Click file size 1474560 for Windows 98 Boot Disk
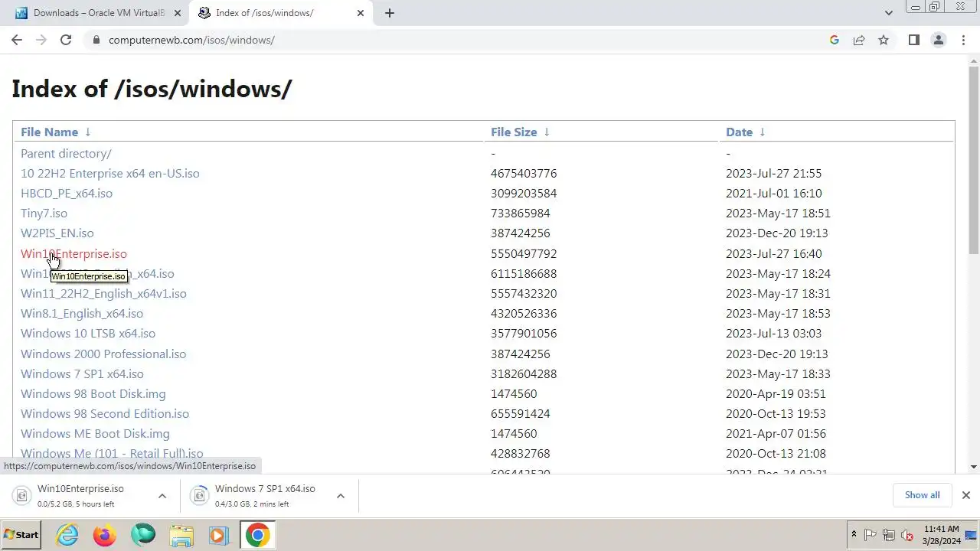 tap(514, 393)
